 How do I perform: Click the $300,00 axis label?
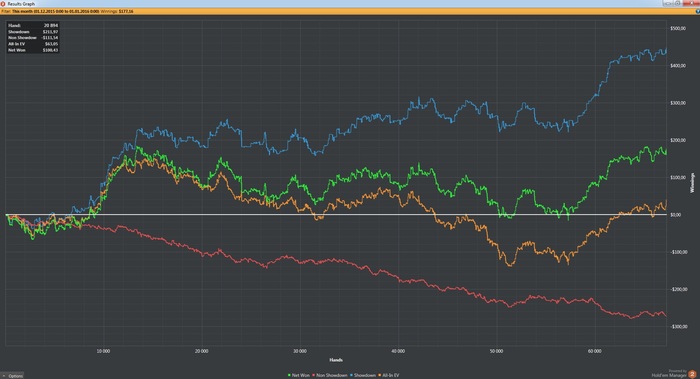pyautogui.click(x=678, y=103)
